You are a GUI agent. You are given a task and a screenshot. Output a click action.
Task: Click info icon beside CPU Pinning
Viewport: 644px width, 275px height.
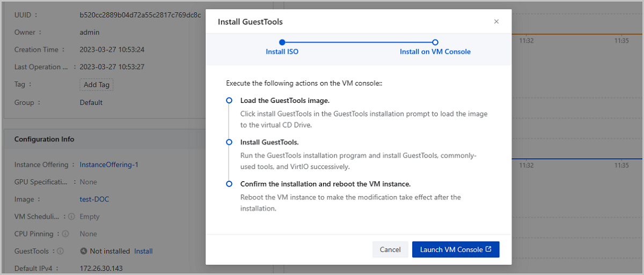65,234
